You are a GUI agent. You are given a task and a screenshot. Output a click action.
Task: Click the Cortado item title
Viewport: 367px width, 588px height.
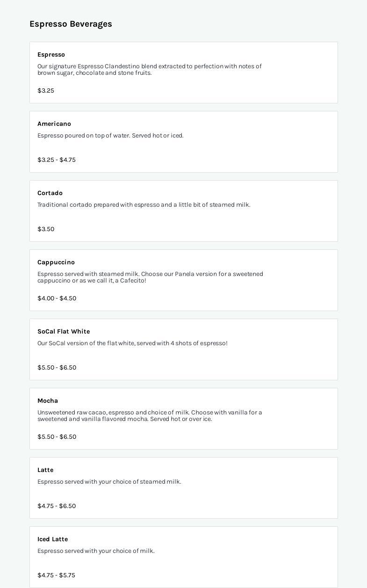(x=50, y=193)
